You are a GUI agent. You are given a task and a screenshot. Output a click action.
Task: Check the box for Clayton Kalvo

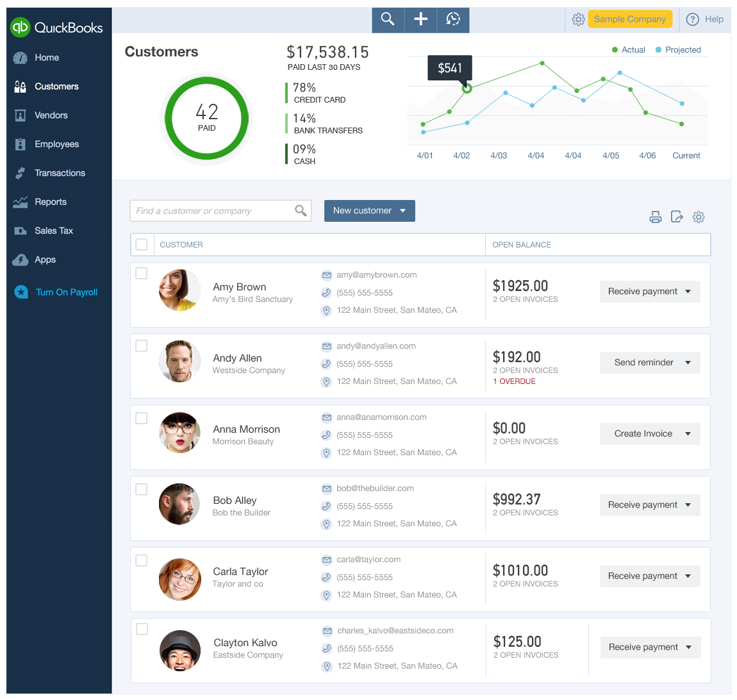[x=142, y=629]
